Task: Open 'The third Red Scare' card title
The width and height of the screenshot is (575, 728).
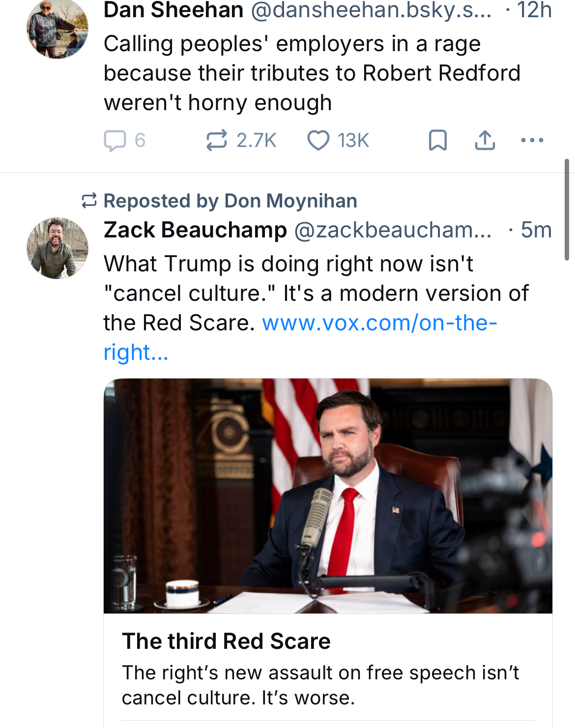Action: [x=226, y=641]
